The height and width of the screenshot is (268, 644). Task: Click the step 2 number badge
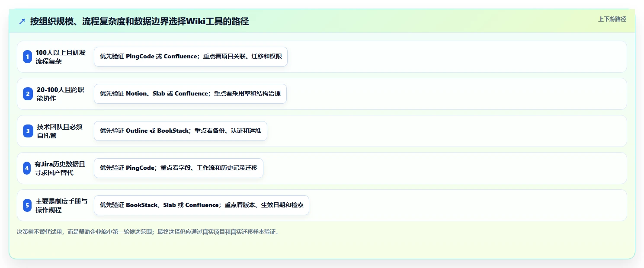[x=28, y=94]
